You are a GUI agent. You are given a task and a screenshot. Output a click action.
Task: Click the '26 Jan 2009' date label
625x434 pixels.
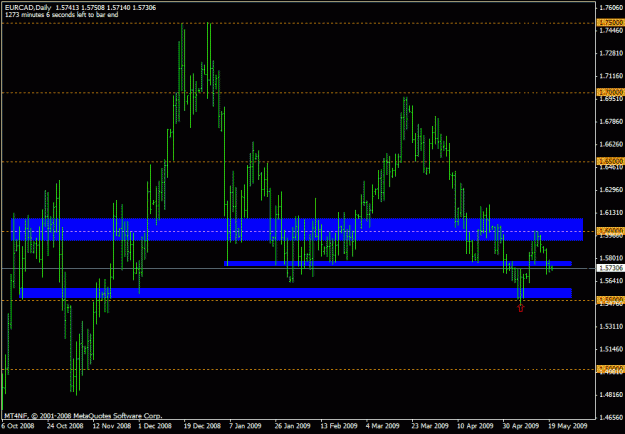pyautogui.click(x=293, y=426)
